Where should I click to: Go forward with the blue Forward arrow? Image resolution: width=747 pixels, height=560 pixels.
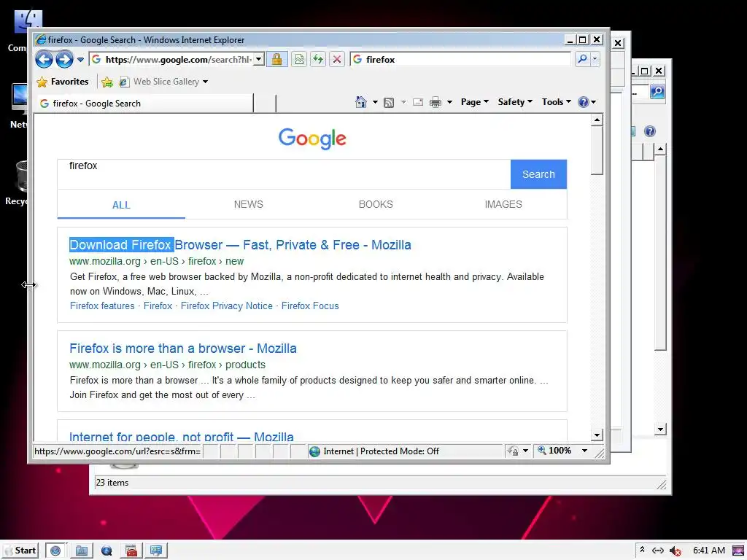click(64, 60)
